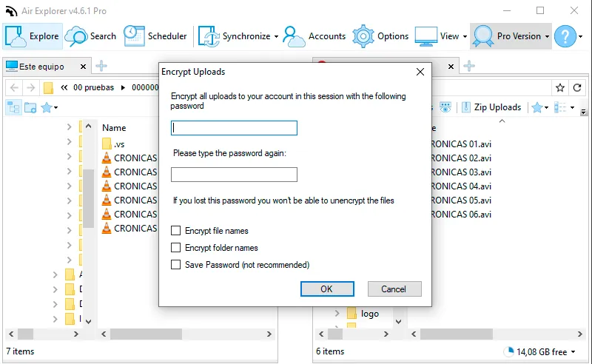Close the right pane tab
The width and height of the screenshot is (592, 364).
[x=451, y=67]
